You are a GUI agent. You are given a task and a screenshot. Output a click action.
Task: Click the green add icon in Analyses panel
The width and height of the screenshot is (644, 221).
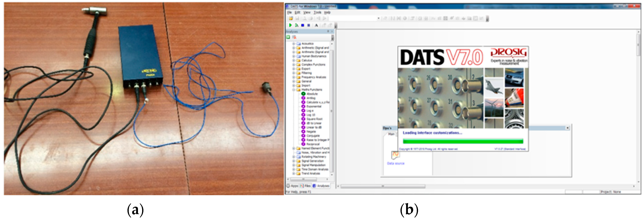[288, 37]
